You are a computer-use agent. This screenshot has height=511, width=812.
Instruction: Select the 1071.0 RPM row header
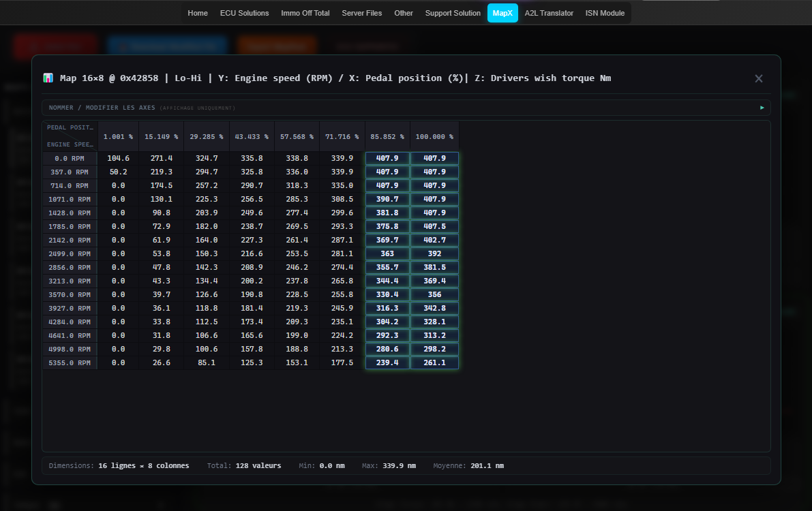70,200
